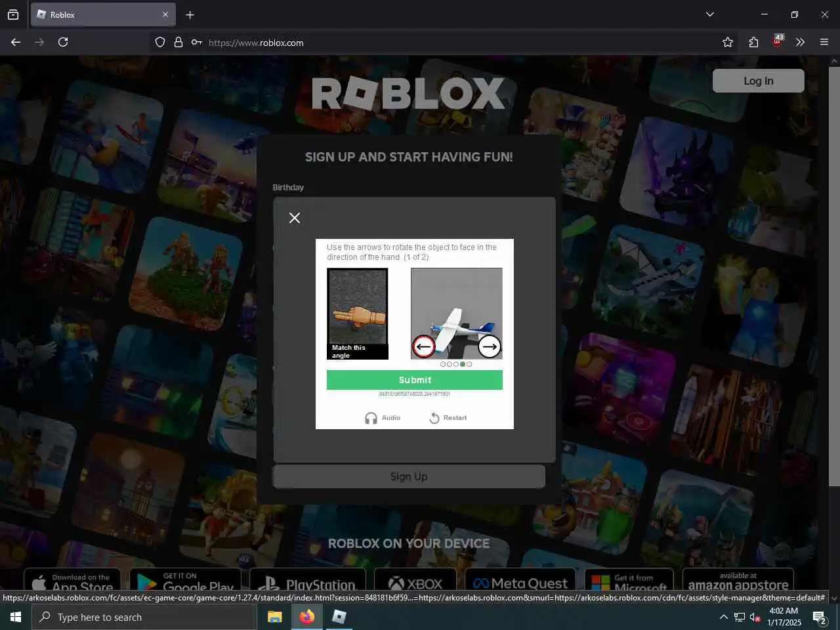
Task: Open the Extensions puzzle icon
Action: 753,42
